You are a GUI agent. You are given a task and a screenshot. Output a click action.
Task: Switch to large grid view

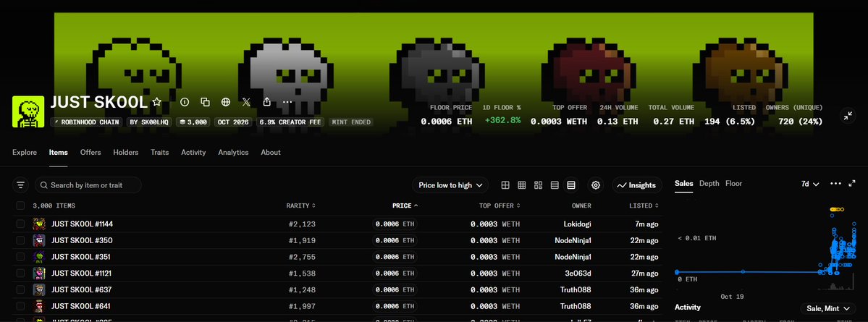[505, 185]
